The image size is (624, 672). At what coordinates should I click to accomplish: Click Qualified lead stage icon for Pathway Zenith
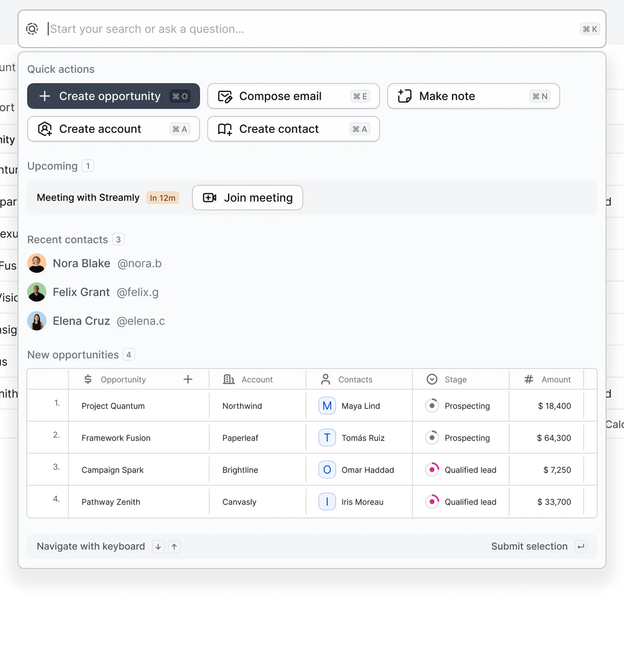point(432,502)
